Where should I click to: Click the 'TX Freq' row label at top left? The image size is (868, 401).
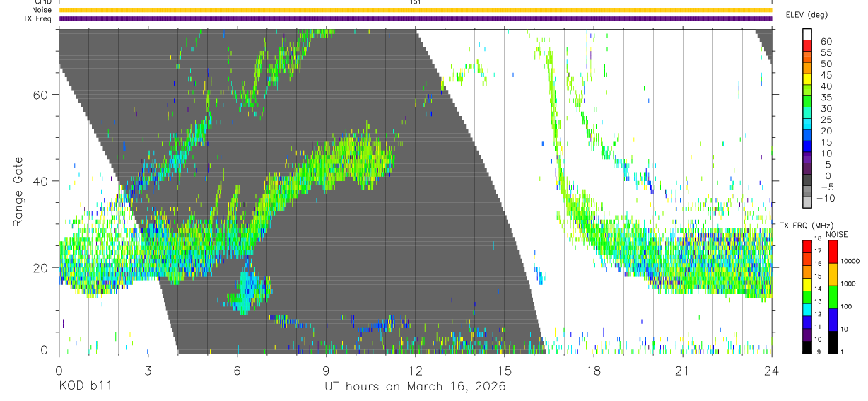39,18
